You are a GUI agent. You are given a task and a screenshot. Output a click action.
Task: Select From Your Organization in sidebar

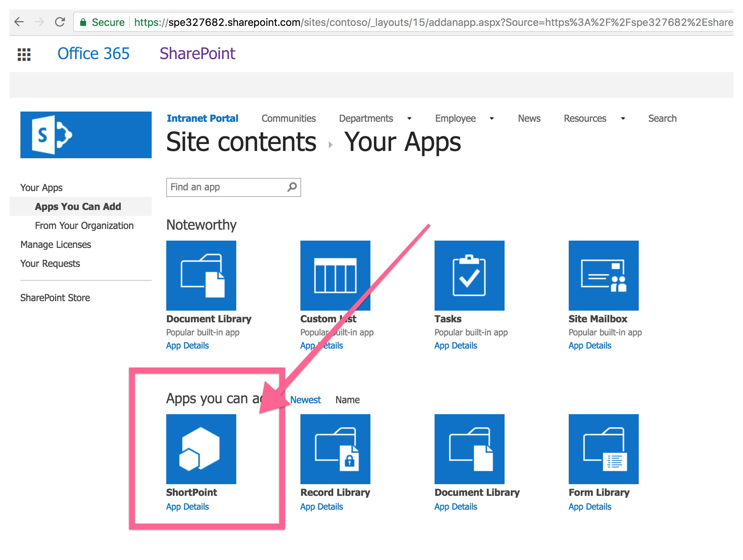point(84,226)
